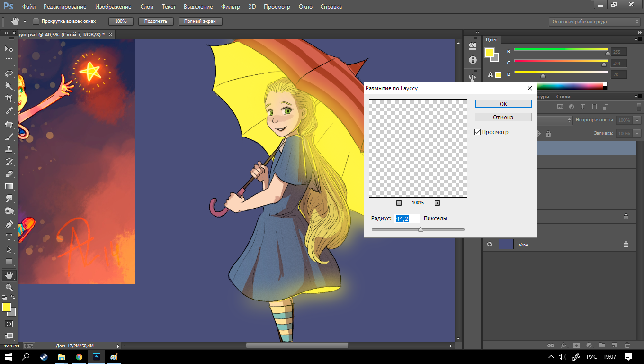Select the History Brush tool
Screen dimensions: 644x364
tap(9, 162)
